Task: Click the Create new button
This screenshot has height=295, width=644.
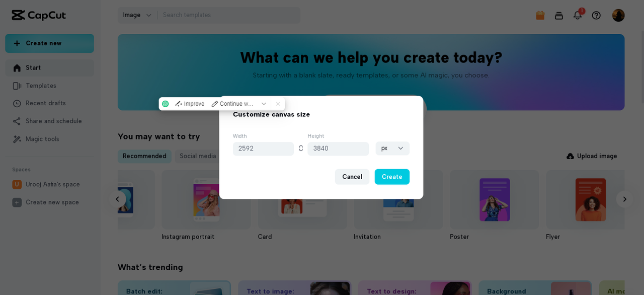Action: pyautogui.click(x=49, y=43)
